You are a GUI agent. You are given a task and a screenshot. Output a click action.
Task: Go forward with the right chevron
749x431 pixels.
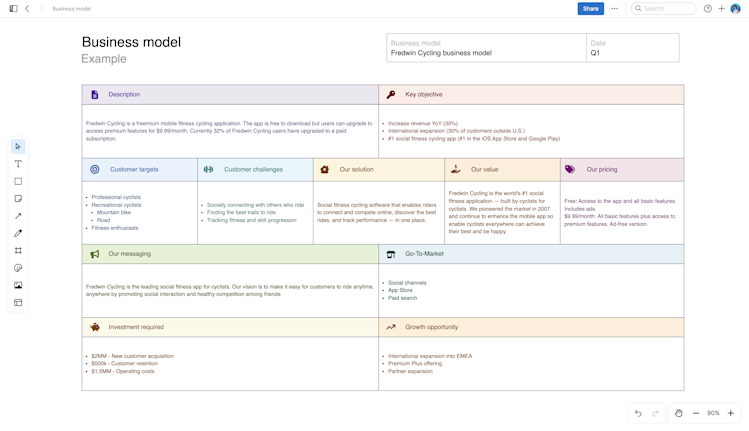[x=41, y=9]
